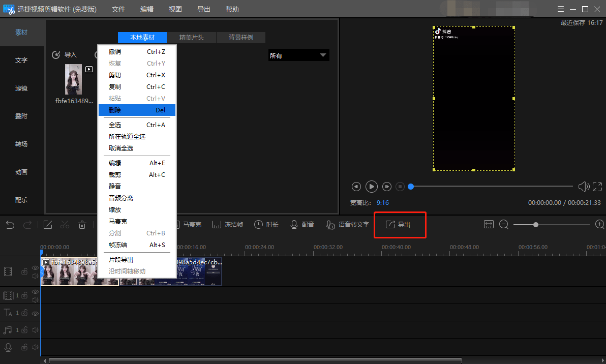Click the undo arrow in the timeline toolbar
The height and width of the screenshot is (364, 606).
[x=10, y=225]
